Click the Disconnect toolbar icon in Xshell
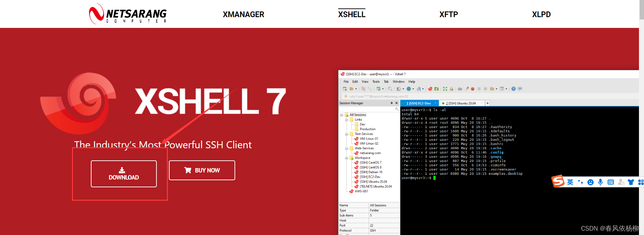The height and width of the screenshot is (235, 644). [x=363, y=89]
